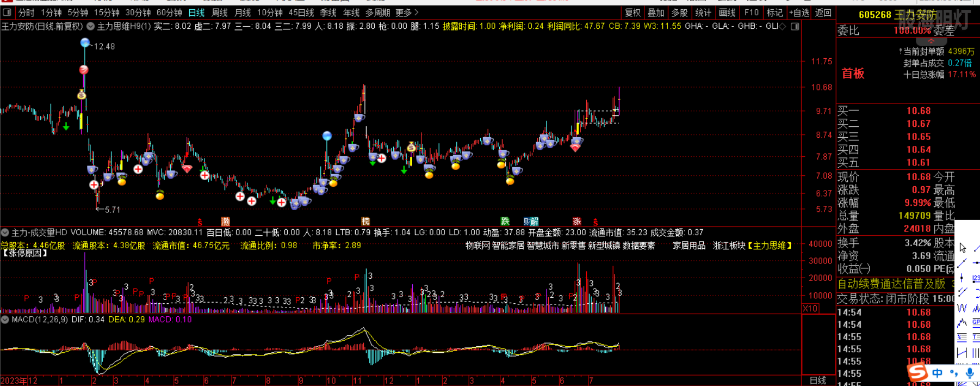This screenshot has height=386, width=980.
Task: Toggle right info panel icon beside GLI
Action: click(795, 26)
